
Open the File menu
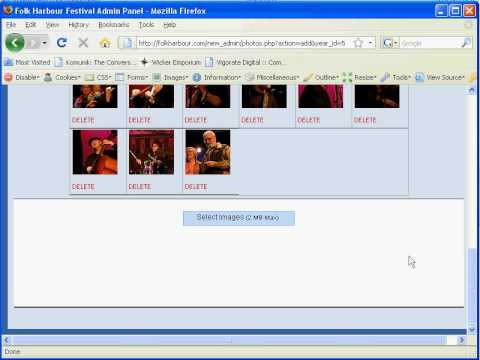[x=11, y=25]
